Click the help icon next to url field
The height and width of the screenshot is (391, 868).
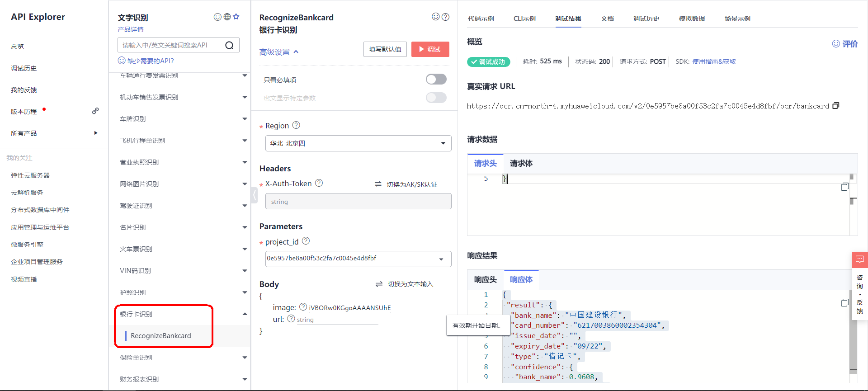tap(291, 319)
